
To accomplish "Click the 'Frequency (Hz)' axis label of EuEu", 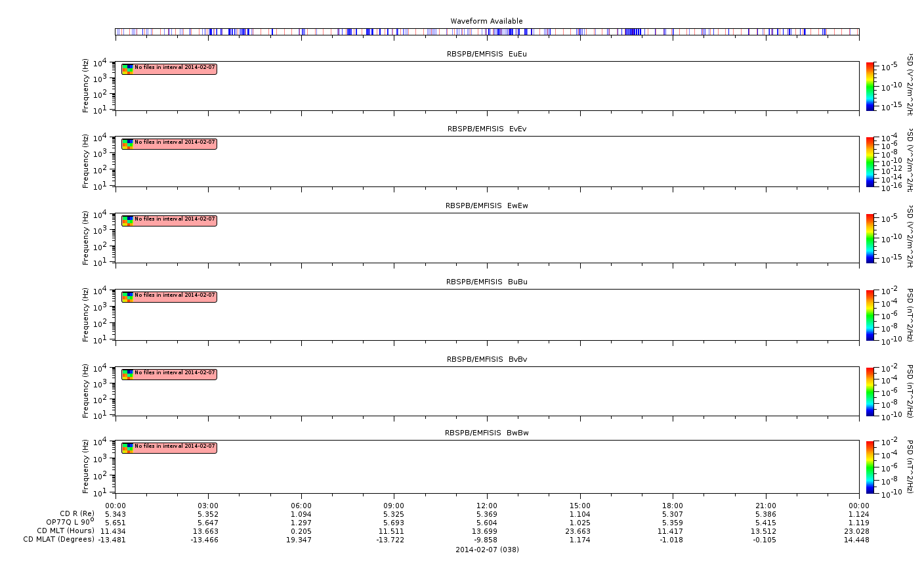I will point(85,86).
